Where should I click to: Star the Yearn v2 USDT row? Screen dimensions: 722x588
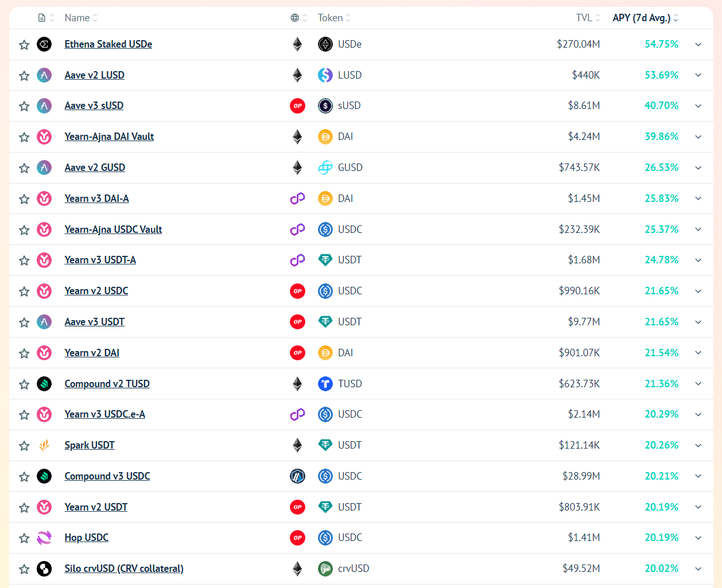click(x=24, y=508)
